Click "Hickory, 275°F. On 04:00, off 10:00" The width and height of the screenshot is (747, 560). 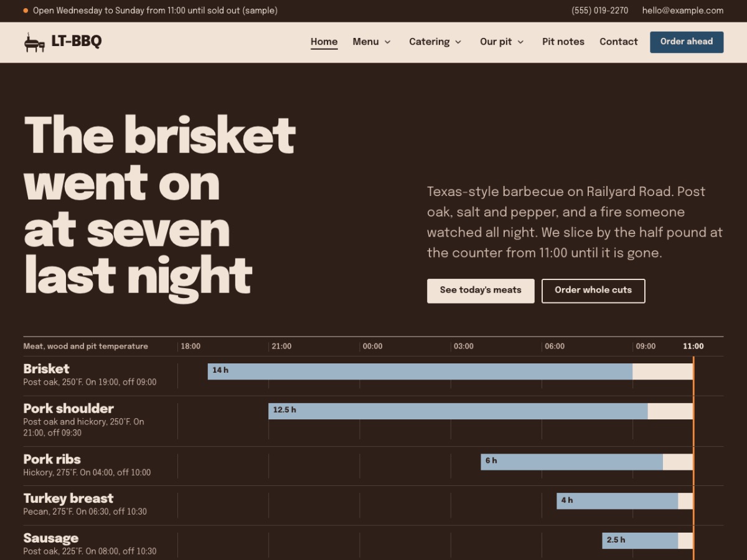(x=87, y=472)
